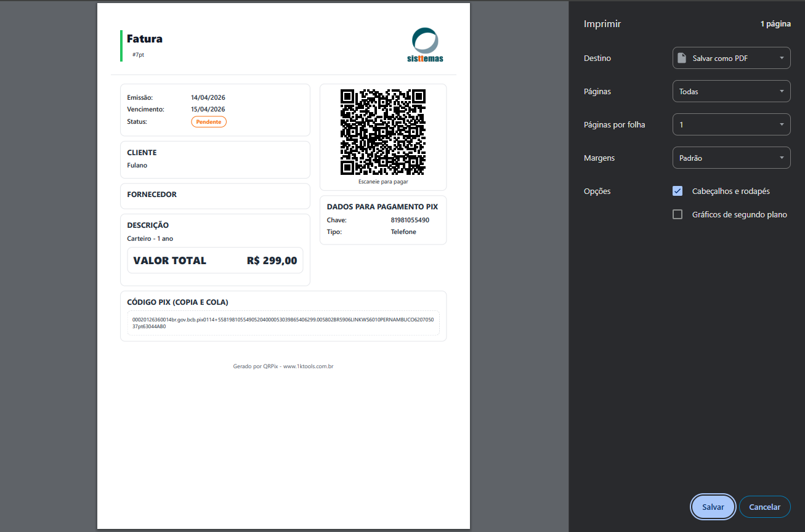The height and width of the screenshot is (532, 805).
Task: Change the Margens dropdown from Padrão
Action: click(730, 158)
